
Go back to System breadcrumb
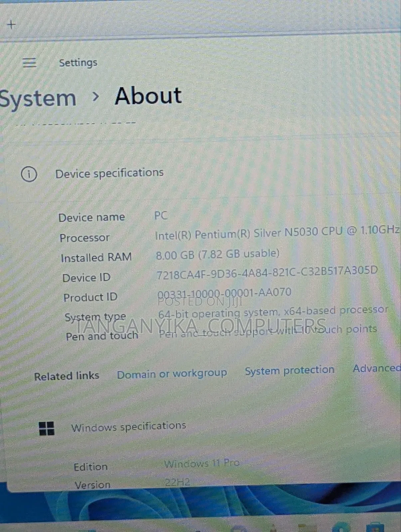tap(38, 99)
